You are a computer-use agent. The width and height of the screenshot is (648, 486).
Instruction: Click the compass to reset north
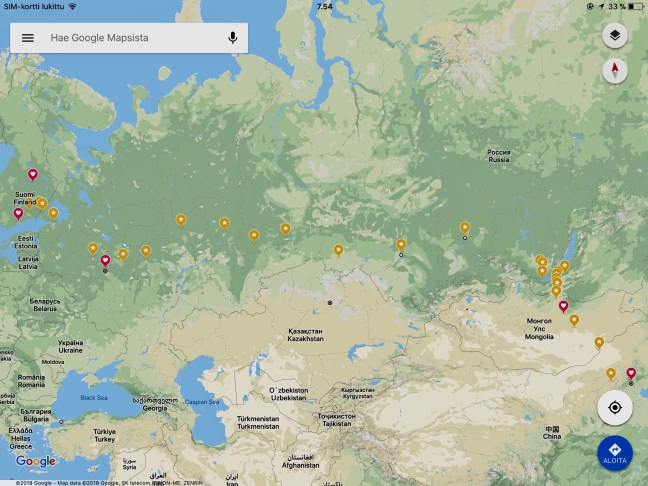pos(615,71)
